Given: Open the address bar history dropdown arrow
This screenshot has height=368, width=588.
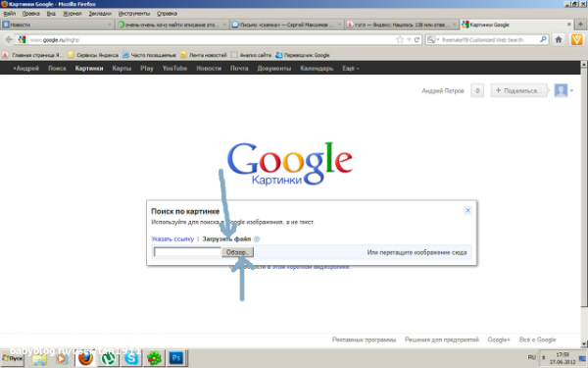Looking at the screenshot, I should 409,40.
